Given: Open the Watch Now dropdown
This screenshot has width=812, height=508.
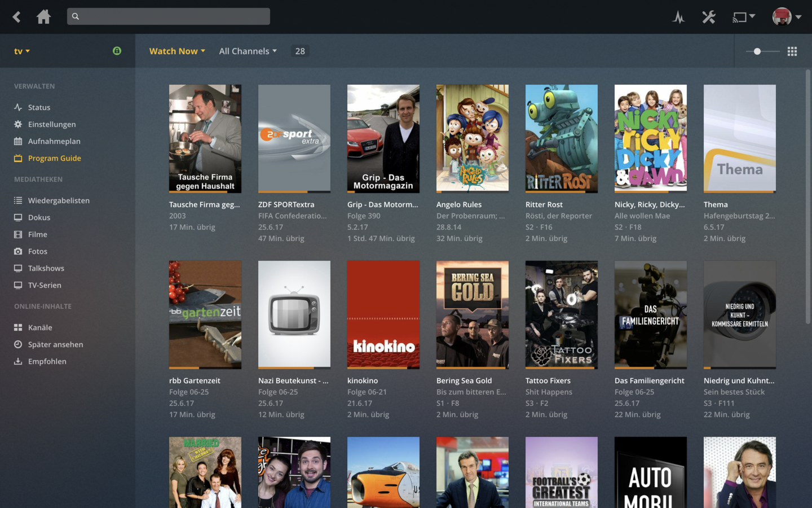Looking at the screenshot, I should coord(177,51).
